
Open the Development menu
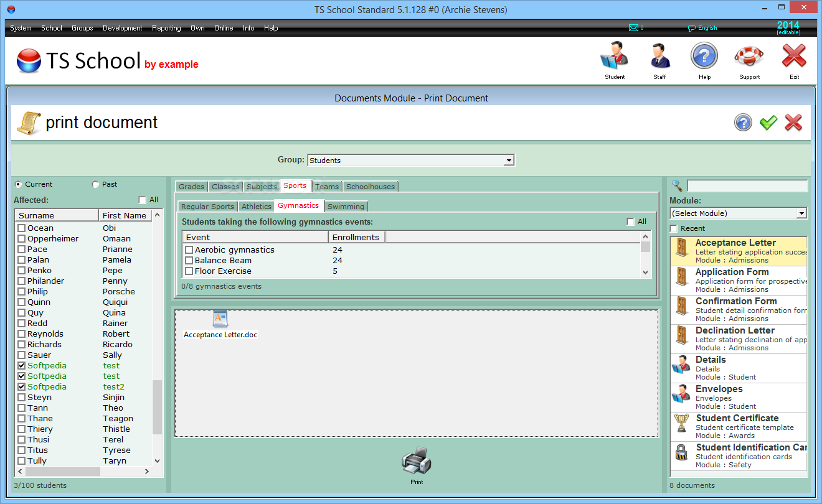(123, 28)
